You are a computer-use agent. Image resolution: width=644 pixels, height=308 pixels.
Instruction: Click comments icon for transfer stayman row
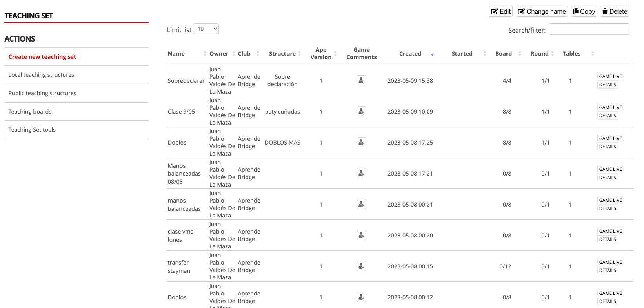361,266
